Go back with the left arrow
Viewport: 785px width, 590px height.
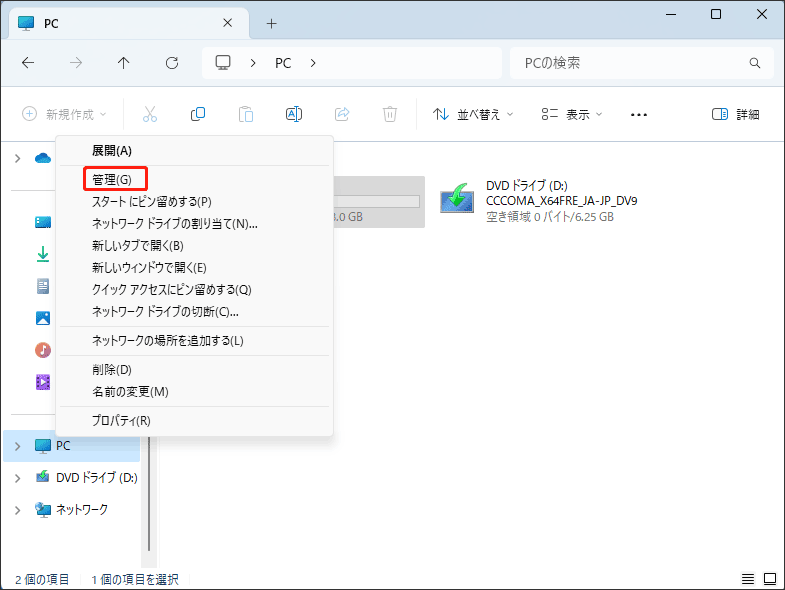[28, 63]
